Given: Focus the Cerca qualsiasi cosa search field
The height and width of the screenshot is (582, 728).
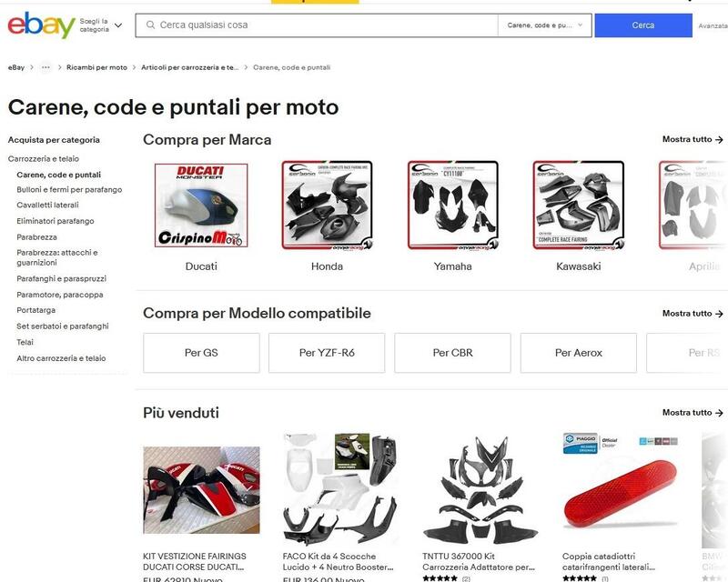Looking at the screenshot, I should coord(317,25).
